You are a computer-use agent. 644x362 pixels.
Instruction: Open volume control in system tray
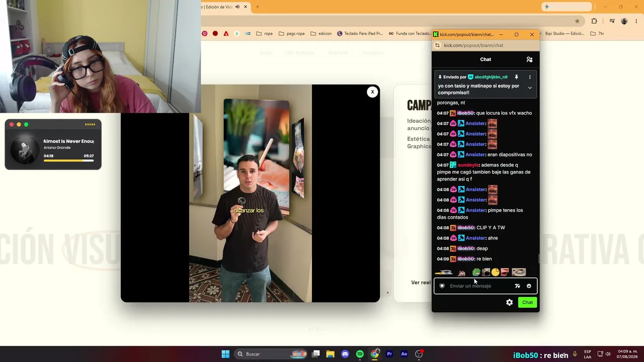608,354
